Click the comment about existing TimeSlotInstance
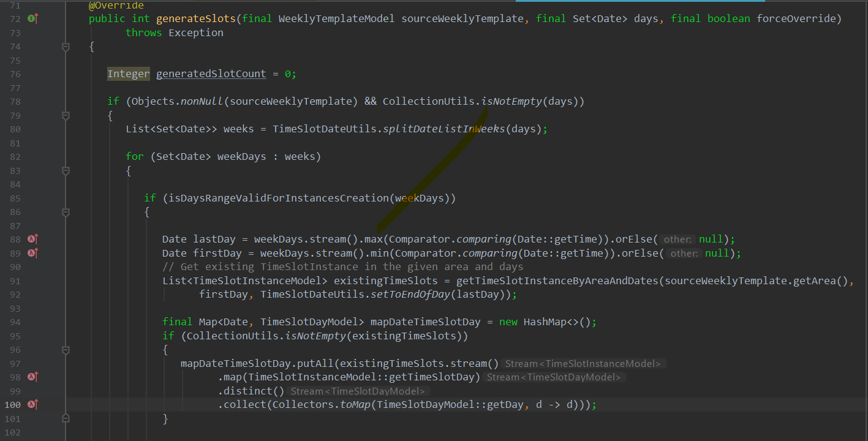868x441 pixels. coord(343,267)
